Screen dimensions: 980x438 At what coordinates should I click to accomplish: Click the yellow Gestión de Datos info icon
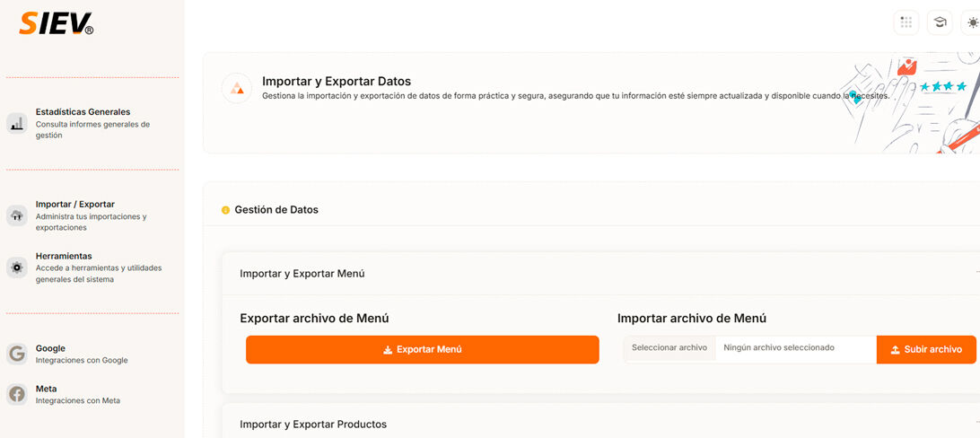pos(225,210)
